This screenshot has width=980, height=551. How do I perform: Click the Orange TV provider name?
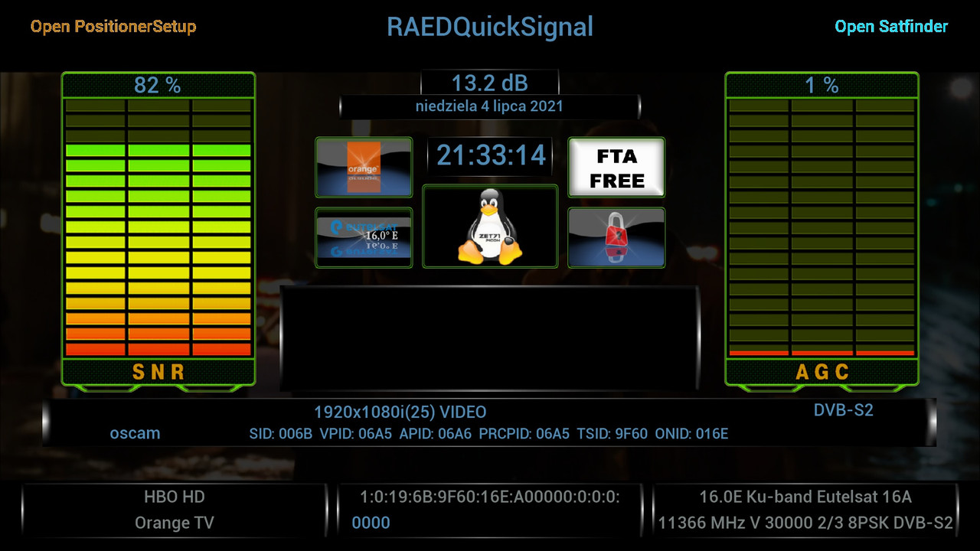pyautogui.click(x=173, y=523)
